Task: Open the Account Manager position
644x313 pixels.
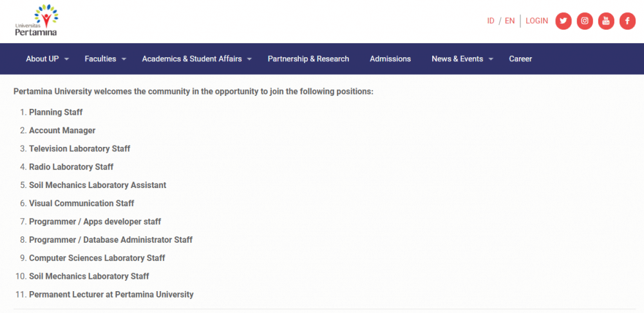Action: [x=62, y=131]
